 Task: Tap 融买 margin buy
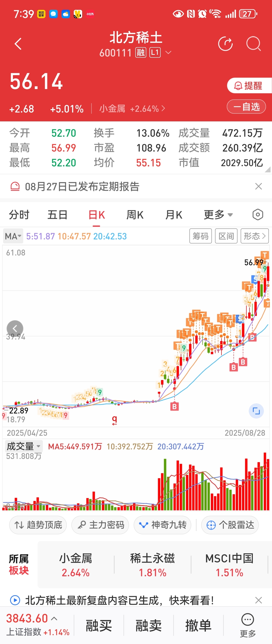pyautogui.click(x=99, y=626)
